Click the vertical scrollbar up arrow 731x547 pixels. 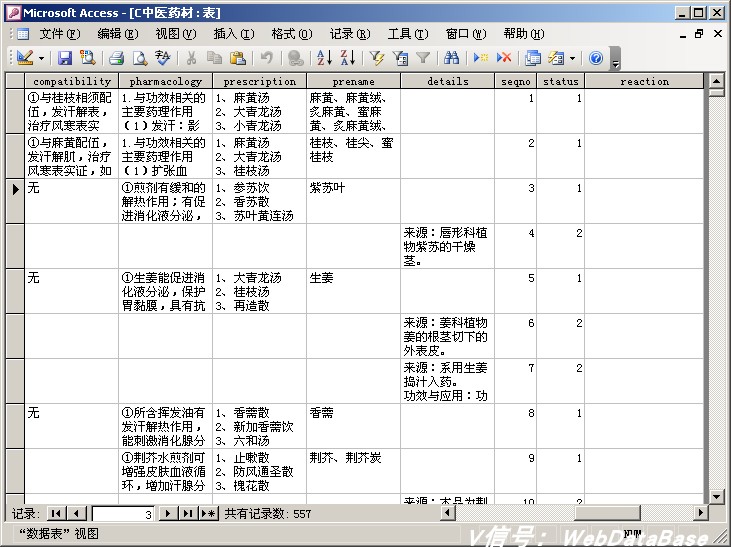point(717,81)
